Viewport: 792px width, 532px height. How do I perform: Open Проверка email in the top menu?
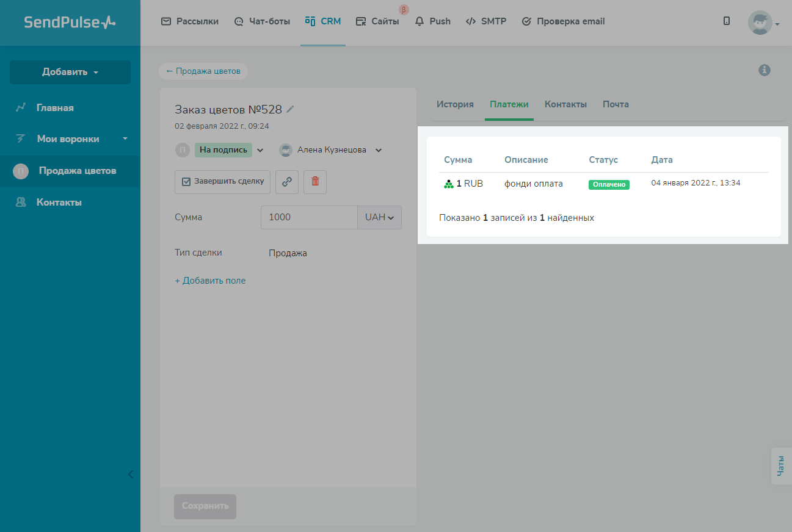click(x=563, y=21)
